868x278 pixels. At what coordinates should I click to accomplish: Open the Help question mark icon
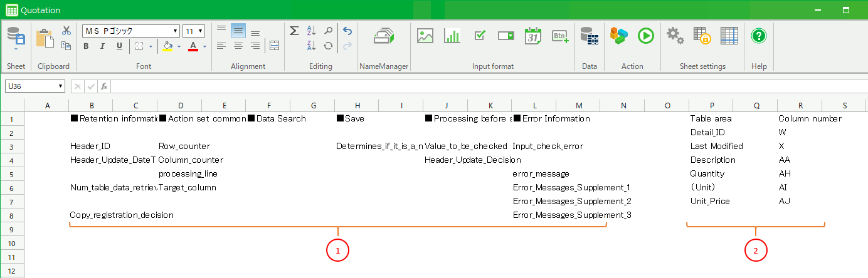coord(759,36)
